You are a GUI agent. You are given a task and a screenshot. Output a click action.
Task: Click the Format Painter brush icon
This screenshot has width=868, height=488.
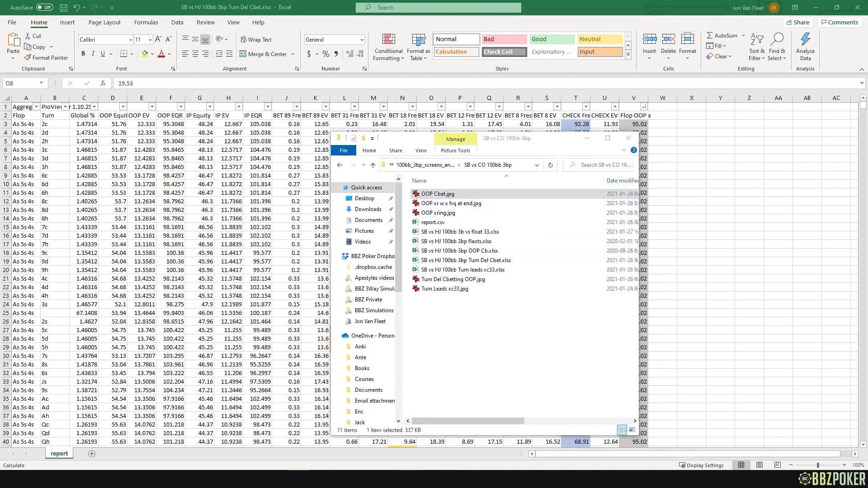click(28, 58)
